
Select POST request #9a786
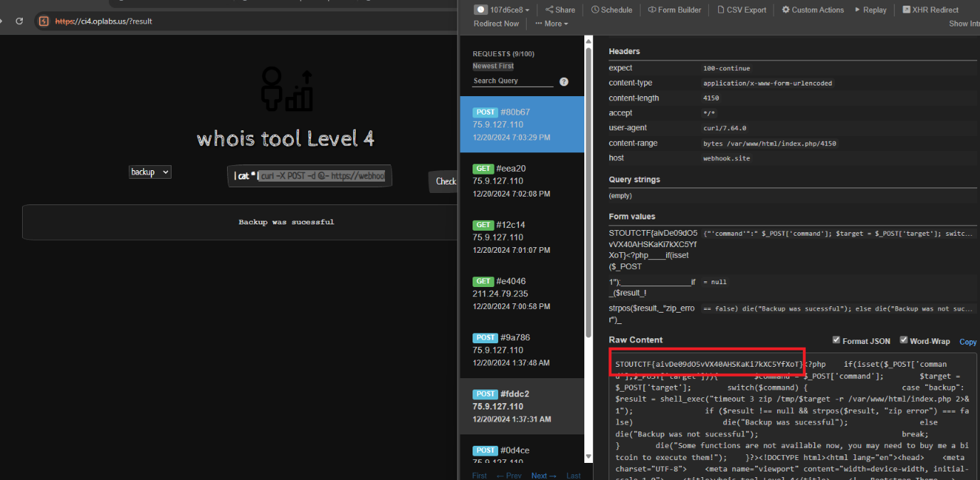522,350
